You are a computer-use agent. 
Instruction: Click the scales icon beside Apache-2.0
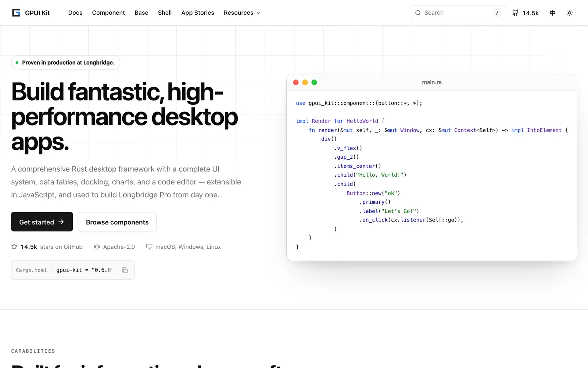[x=97, y=247]
